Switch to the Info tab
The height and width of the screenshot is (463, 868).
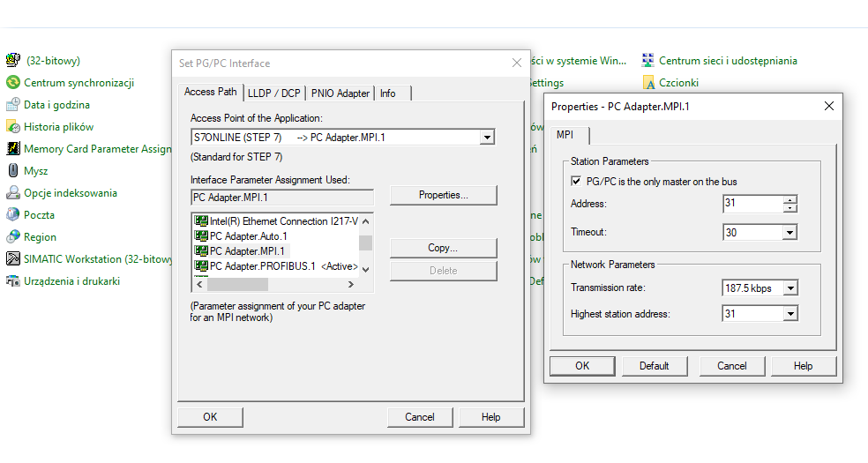tap(393, 93)
